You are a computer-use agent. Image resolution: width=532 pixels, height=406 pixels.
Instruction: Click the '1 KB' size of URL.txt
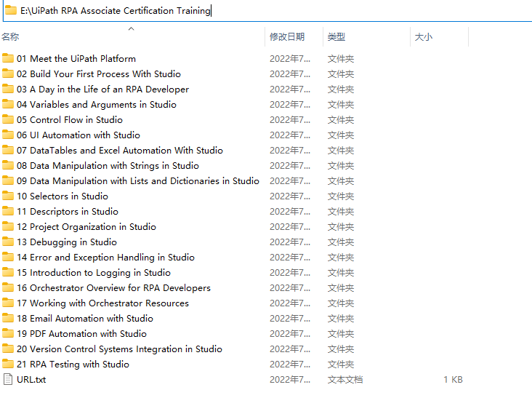[x=453, y=380]
